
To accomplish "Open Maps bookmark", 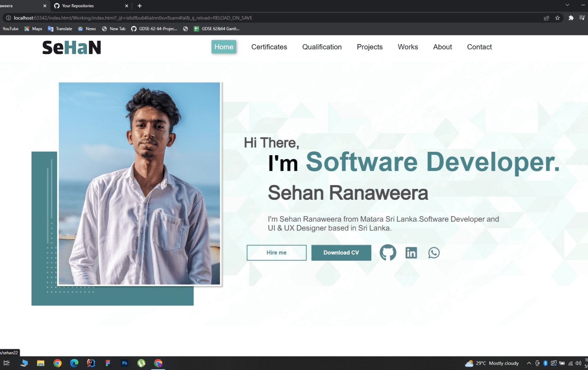I will [33, 29].
